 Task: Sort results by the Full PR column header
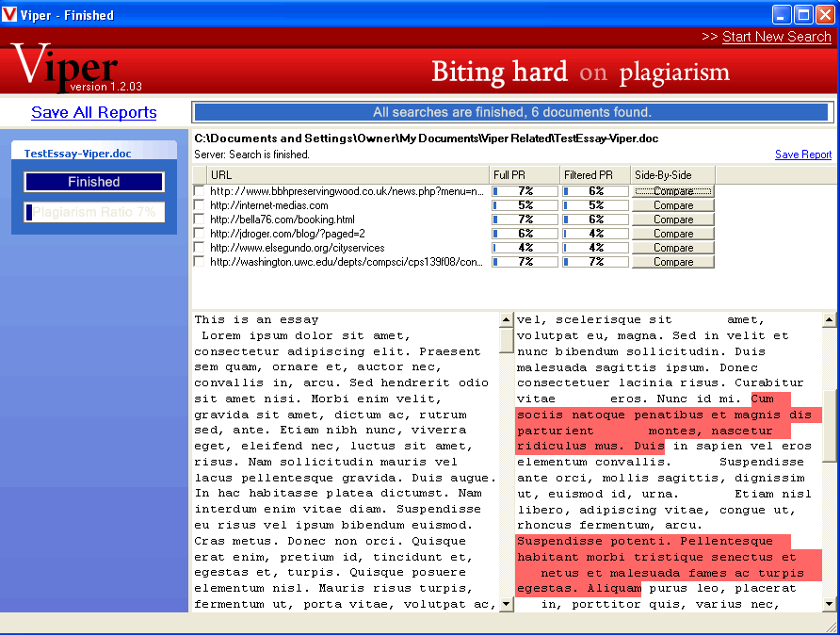coord(524,174)
